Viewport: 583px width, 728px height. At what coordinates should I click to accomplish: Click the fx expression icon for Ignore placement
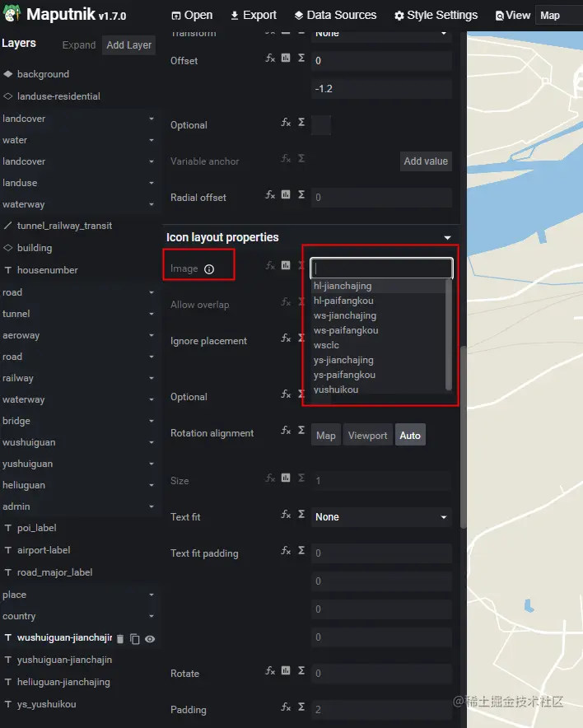(286, 338)
